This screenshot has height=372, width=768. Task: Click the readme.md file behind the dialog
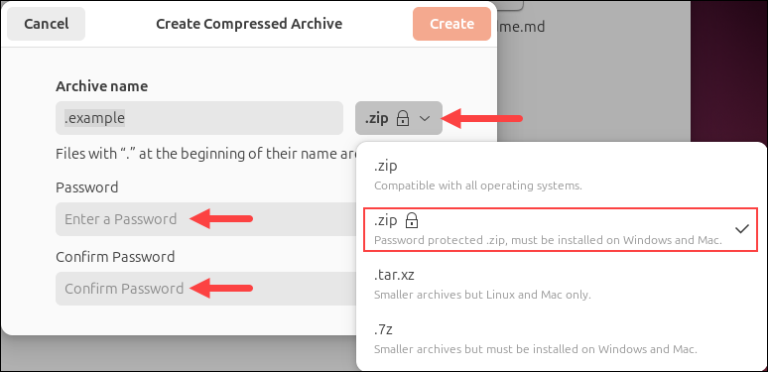[x=520, y=25]
